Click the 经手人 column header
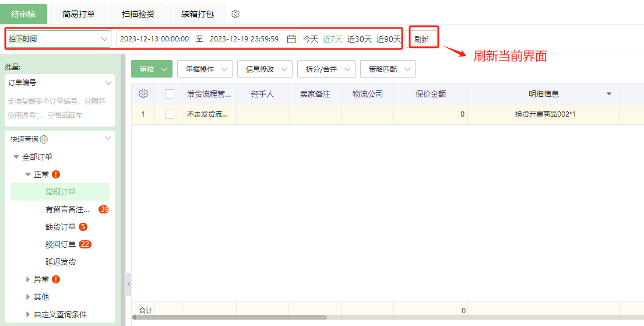Screen dimensions: 644x326 262,94
